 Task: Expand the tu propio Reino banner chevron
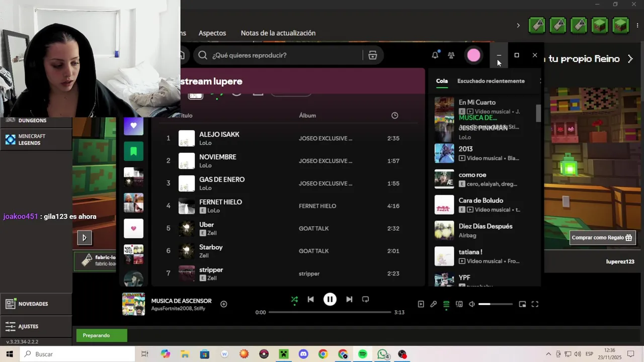pyautogui.click(x=630, y=59)
